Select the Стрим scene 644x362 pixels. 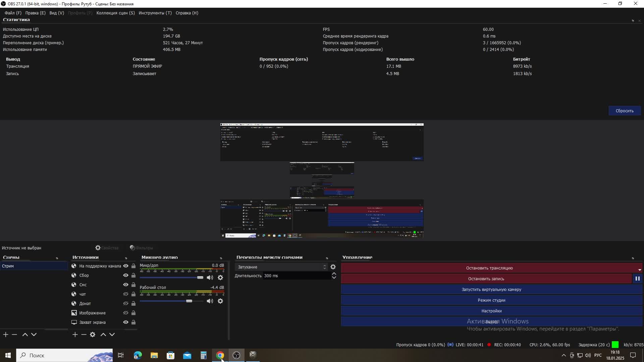34,266
